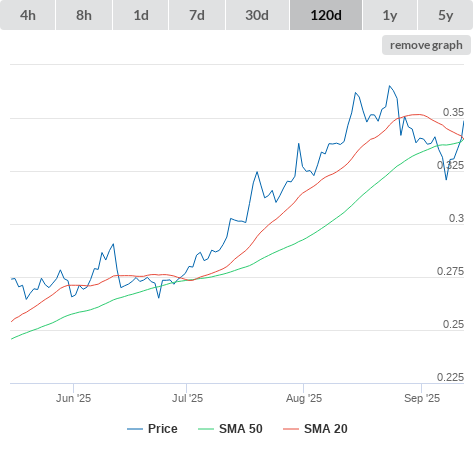Open the 1y time range

click(x=390, y=15)
